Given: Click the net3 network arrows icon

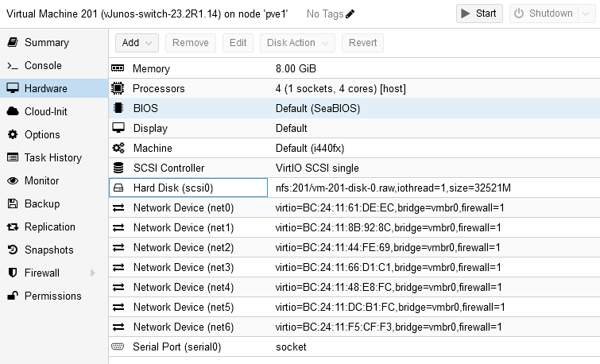Looking at the screenshot, I should pos(118,267).
